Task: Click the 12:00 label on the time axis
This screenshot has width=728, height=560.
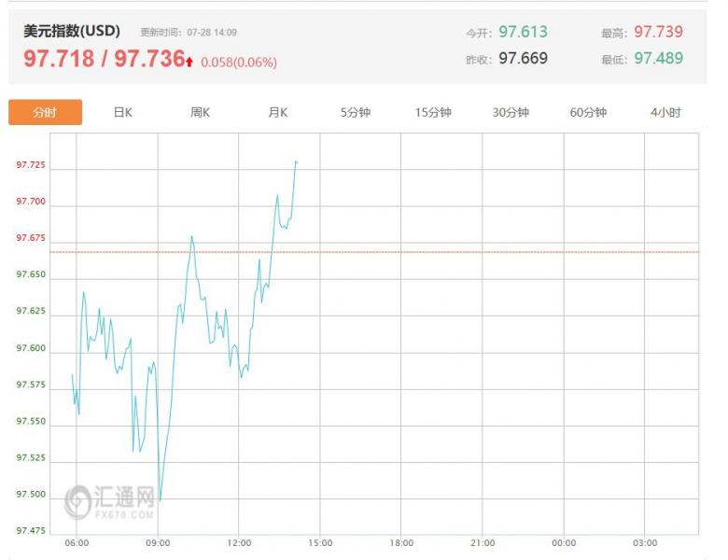Action: [239, 543]
